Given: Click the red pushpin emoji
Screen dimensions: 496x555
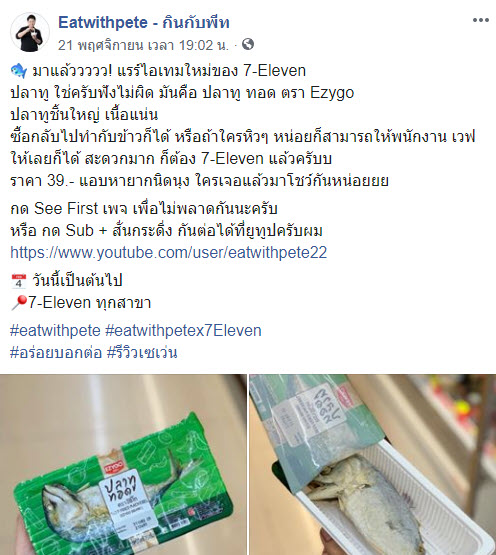Looking at the screenshot, I should (x=19, y=303).
